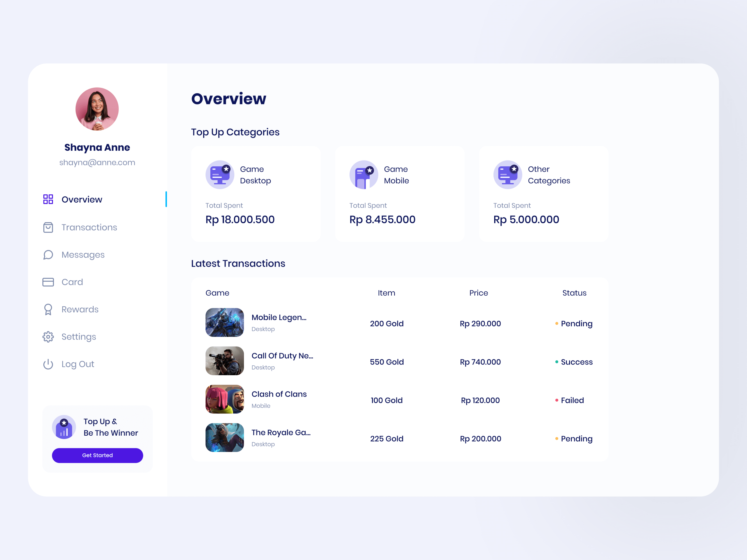Click the Pending status of Mobile Legends
This screenshot has height=560, width=747.
point(574,324)
